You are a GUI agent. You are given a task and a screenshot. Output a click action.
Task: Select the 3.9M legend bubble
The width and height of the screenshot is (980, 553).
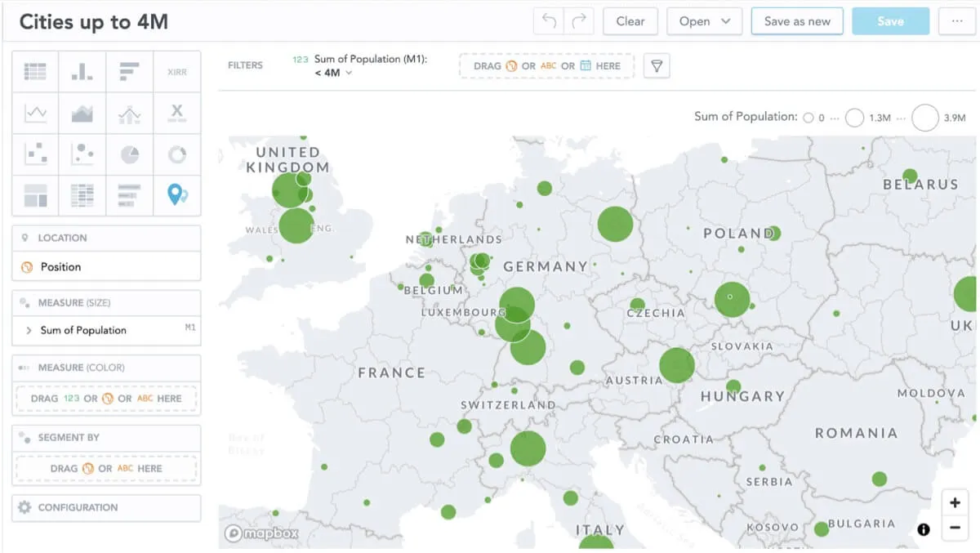924,117
